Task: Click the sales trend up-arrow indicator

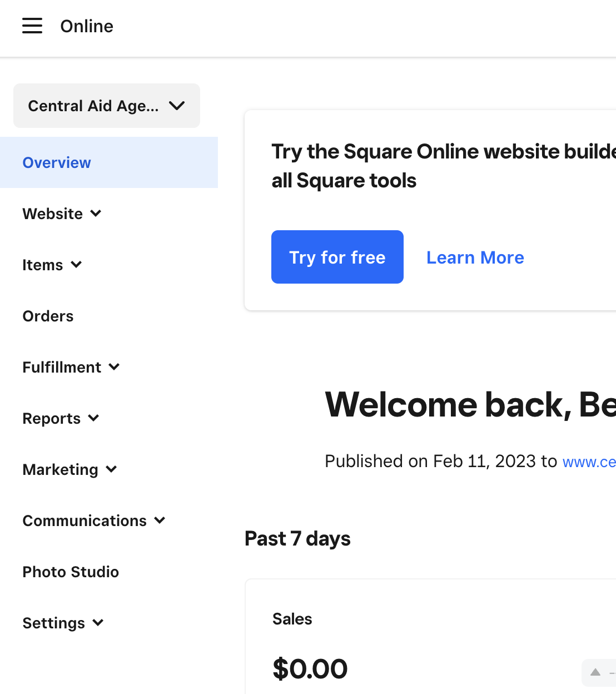Action: [x=595, y=672]
